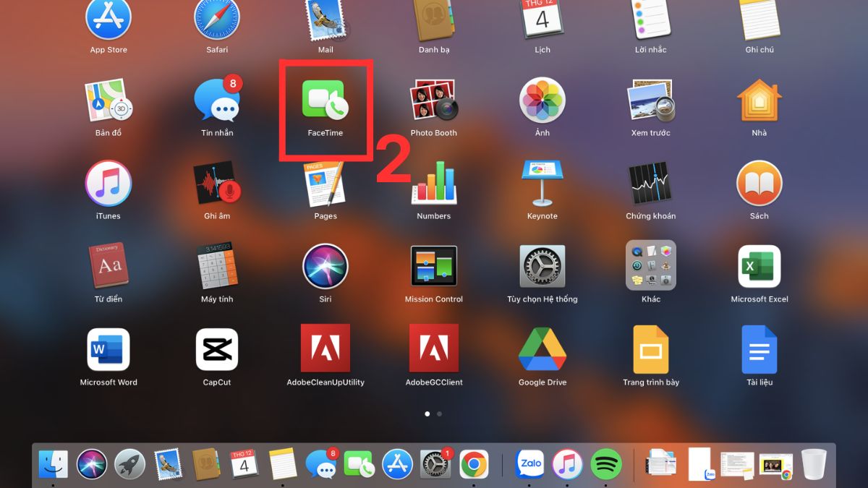The height and width of the screenshot is (488, 868).
Task: Start Mission Control
Action: click(433, 267)
